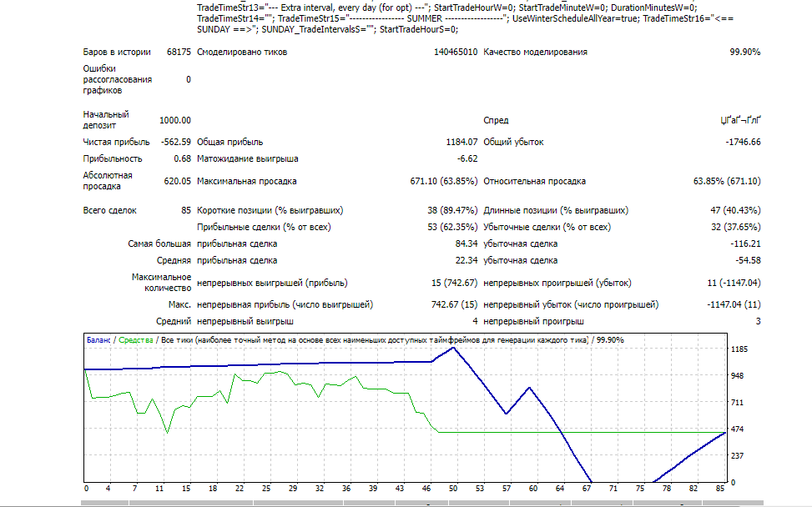Click the 'Длинные позиции (% выигравших)' label

[556, 211]
